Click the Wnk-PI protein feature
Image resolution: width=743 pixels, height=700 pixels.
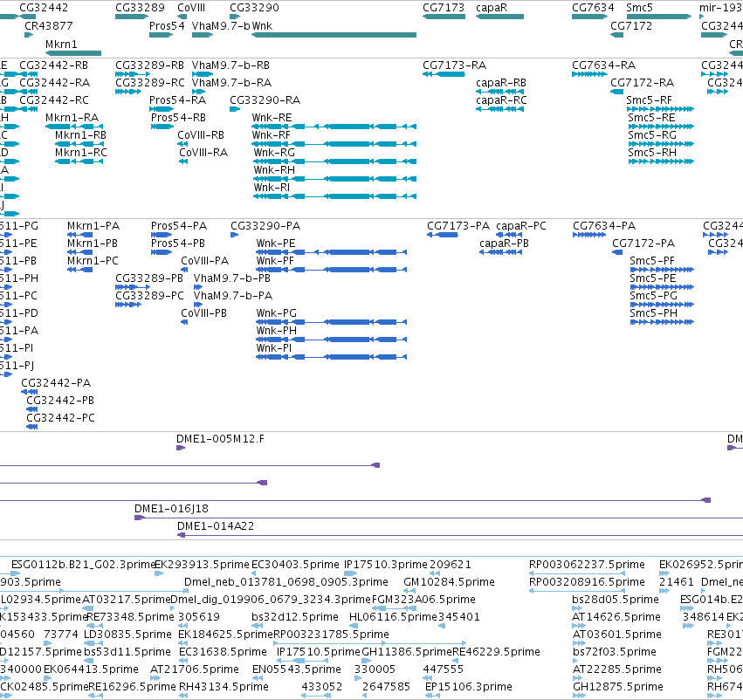[331, 357]
